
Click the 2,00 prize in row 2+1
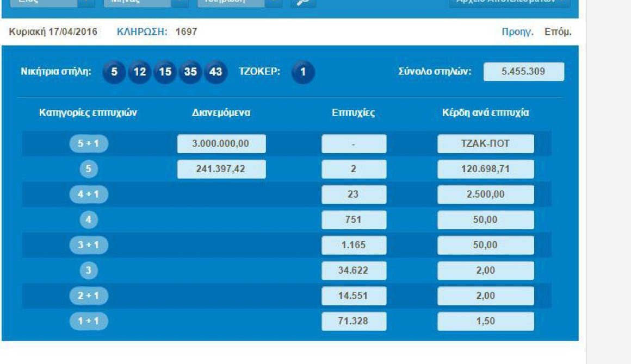[x=486, y=296]
